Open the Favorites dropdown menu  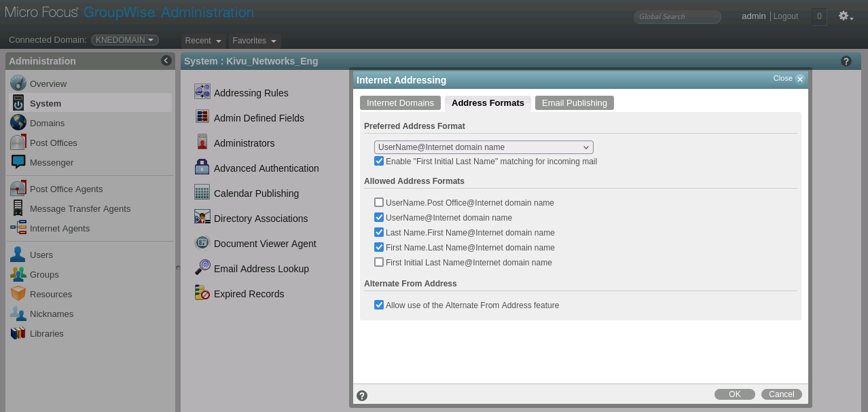255,41
